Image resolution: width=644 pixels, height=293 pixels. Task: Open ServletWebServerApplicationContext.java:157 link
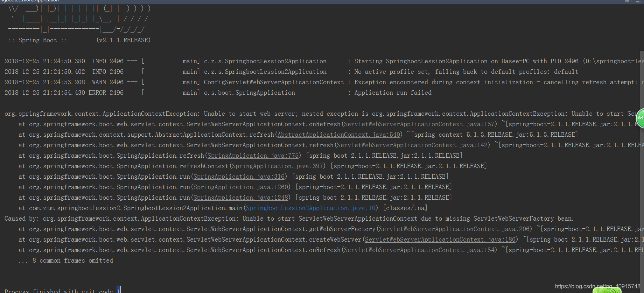(x=419, y=124)
